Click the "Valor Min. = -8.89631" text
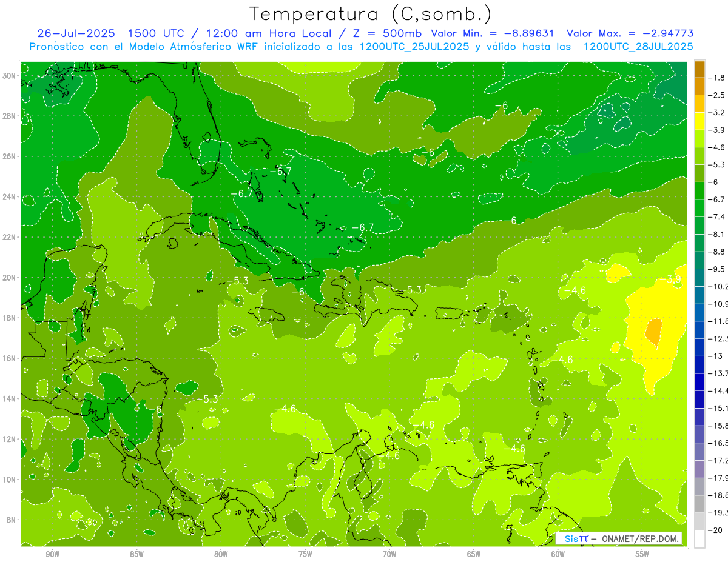Screen dimensions: 728x562 coord(494,33)
